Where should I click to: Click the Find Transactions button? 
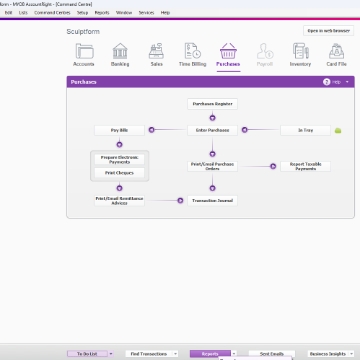tap(149, 354)
